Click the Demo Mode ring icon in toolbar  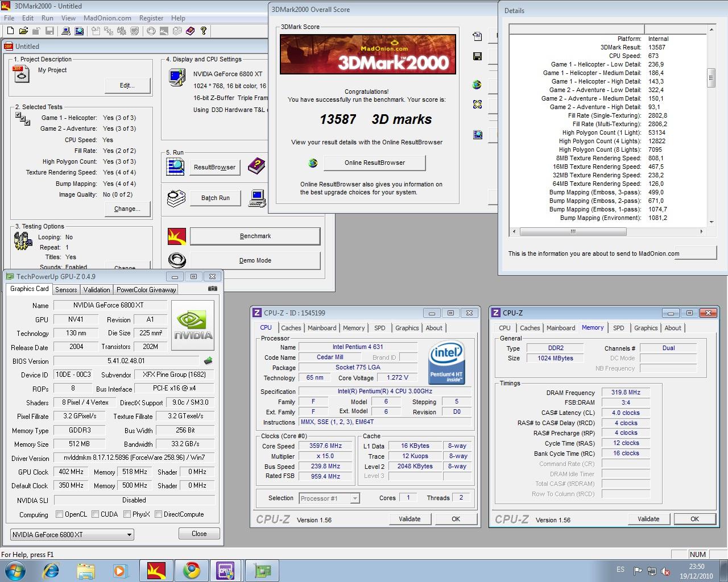[151, 31]
